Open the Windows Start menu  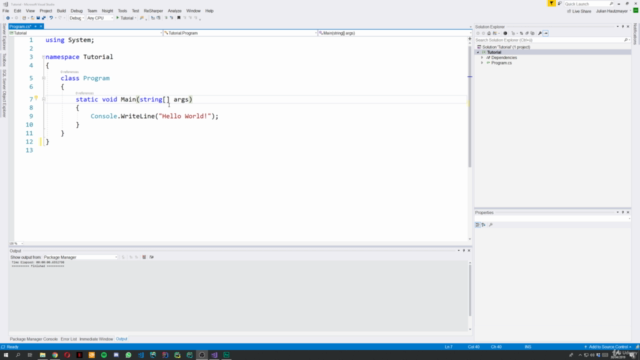tap(6, 355)
